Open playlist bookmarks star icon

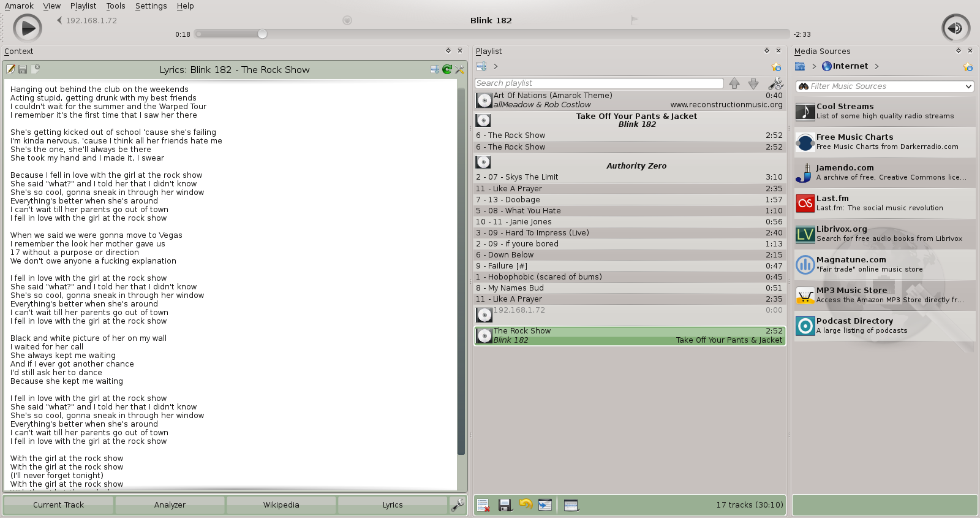(x=777, y=67)
